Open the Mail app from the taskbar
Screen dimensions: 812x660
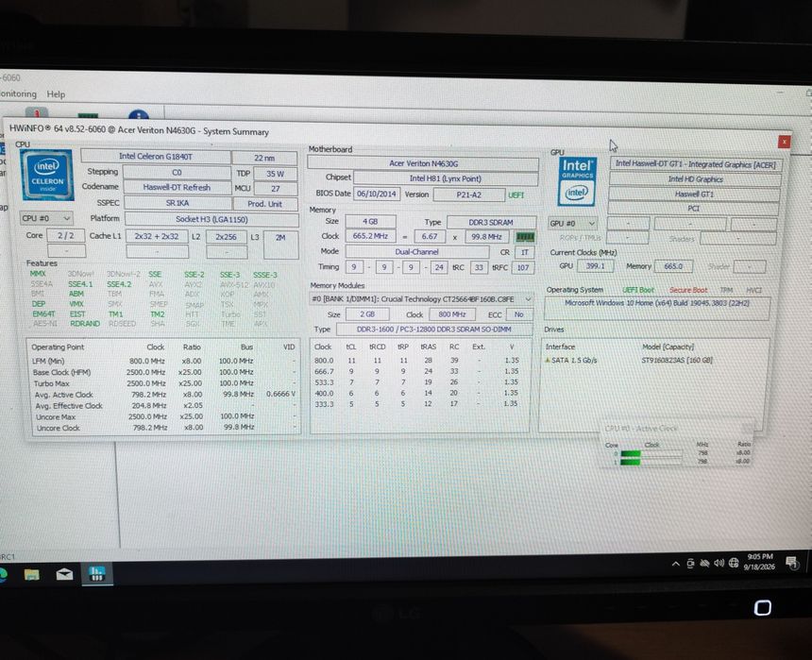point(64,574)
